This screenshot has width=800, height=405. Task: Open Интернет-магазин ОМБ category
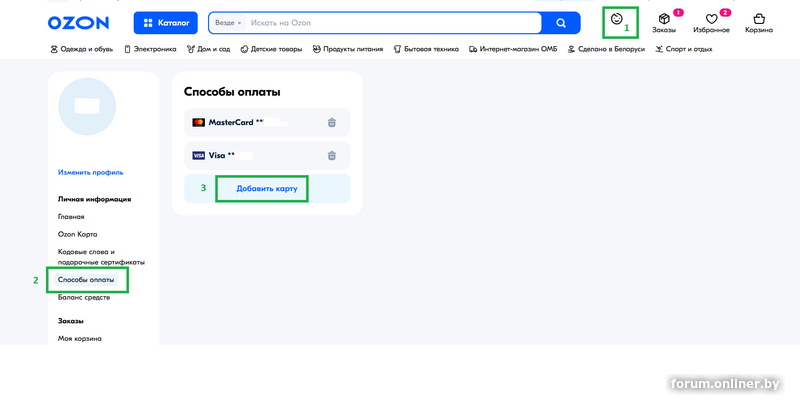point(513,49)
